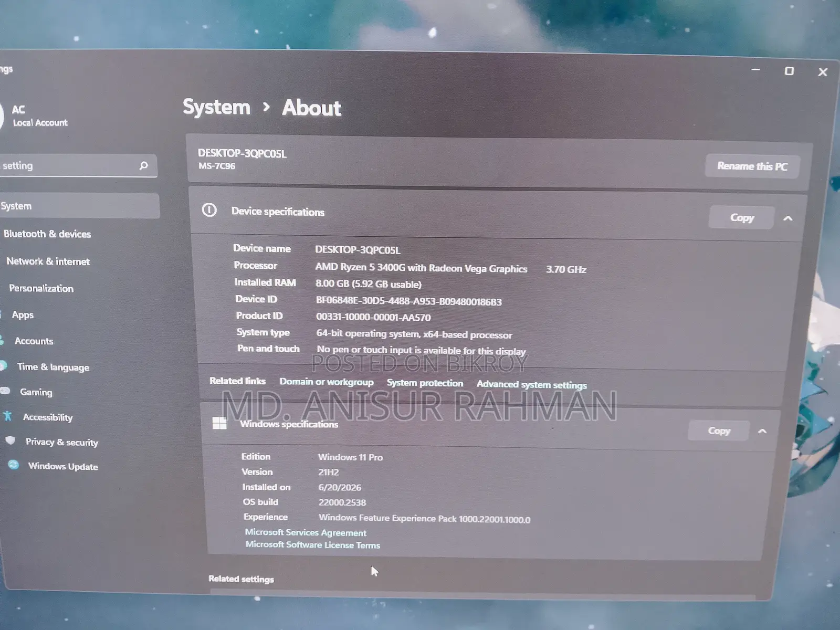Click the Windows Feature Experience Pack text
Viewport: 840px width, 630px height.
424,519
